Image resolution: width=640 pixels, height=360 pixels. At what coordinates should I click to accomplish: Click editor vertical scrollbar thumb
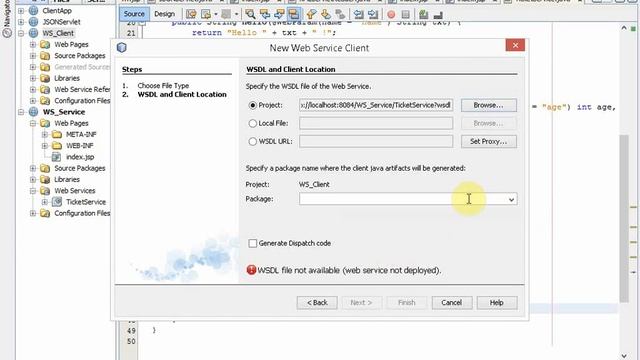point(624,218)
